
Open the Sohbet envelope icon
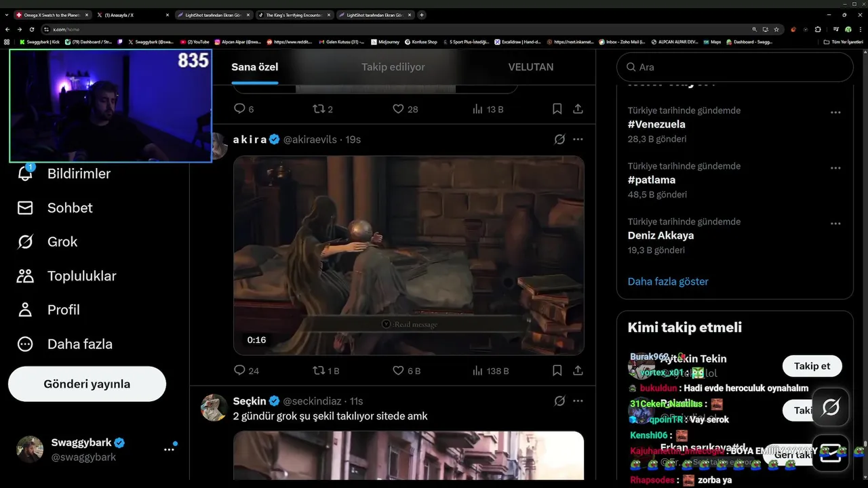25,208
